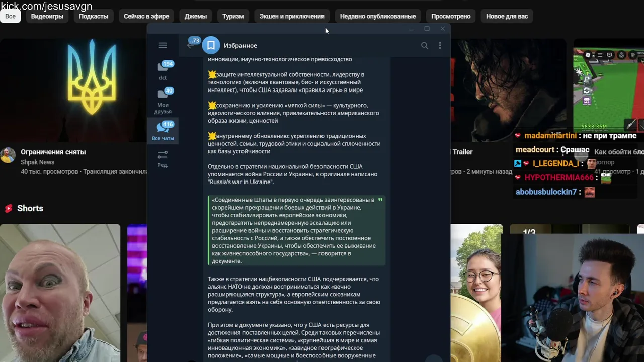644x362 pixels.
Task: Play the short with the girl in glasses
Action: coord(475,293)
